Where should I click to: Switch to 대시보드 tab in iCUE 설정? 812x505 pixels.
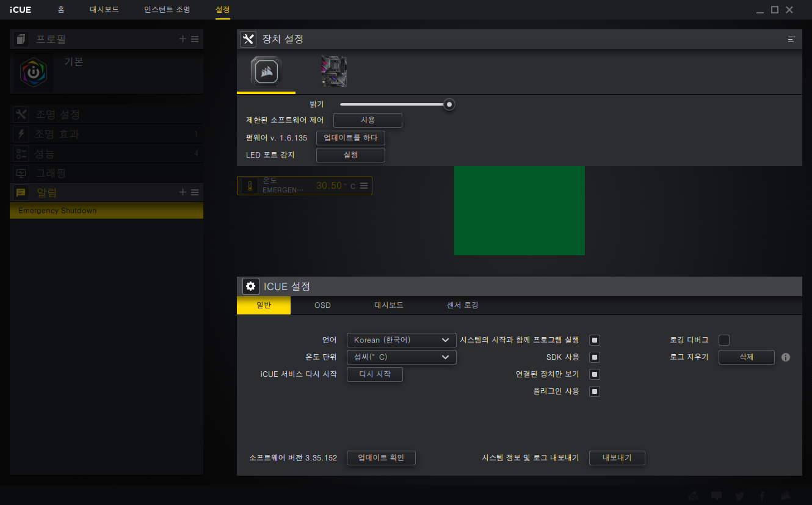click(389, 305)
